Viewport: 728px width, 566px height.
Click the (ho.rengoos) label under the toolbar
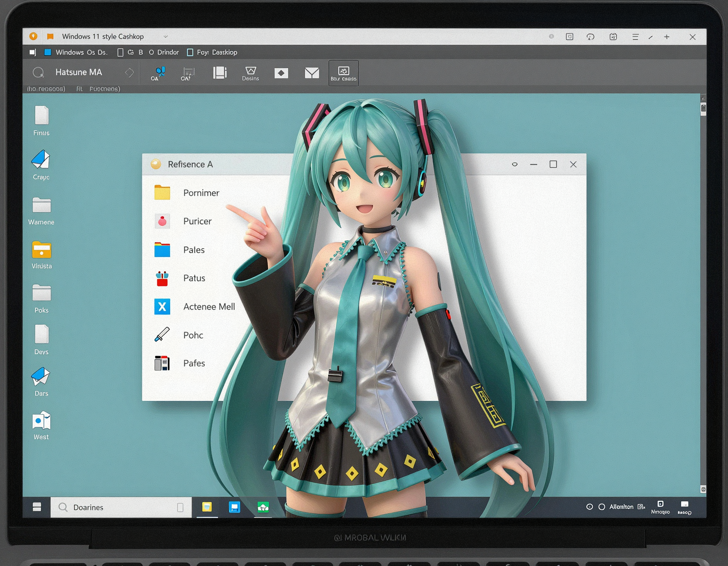[x=46, y=89]
